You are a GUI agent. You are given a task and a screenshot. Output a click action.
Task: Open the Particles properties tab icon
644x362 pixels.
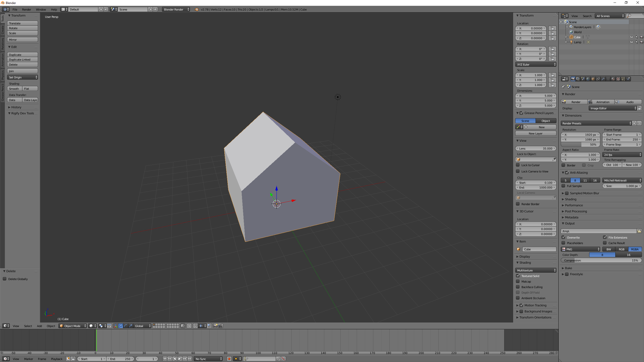(x=623, y=79)
